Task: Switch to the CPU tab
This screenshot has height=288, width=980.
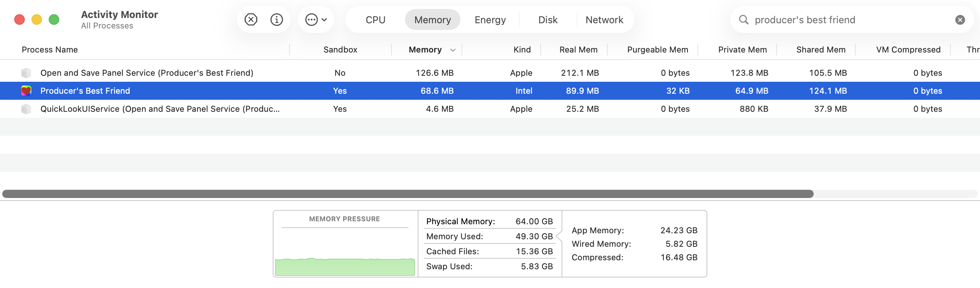Action: point(375,20)
